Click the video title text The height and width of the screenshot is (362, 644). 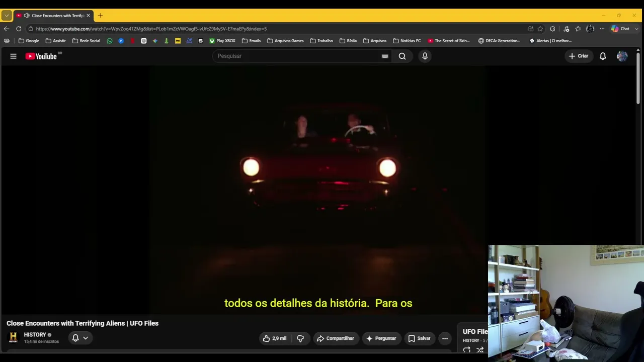pos(83,323)
